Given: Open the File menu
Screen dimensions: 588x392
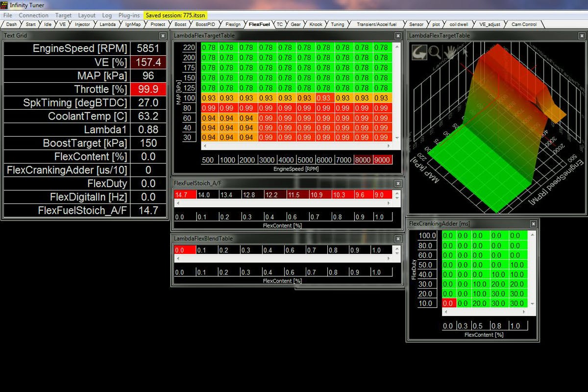Looking at the screenshot, I should click(8, 16).
